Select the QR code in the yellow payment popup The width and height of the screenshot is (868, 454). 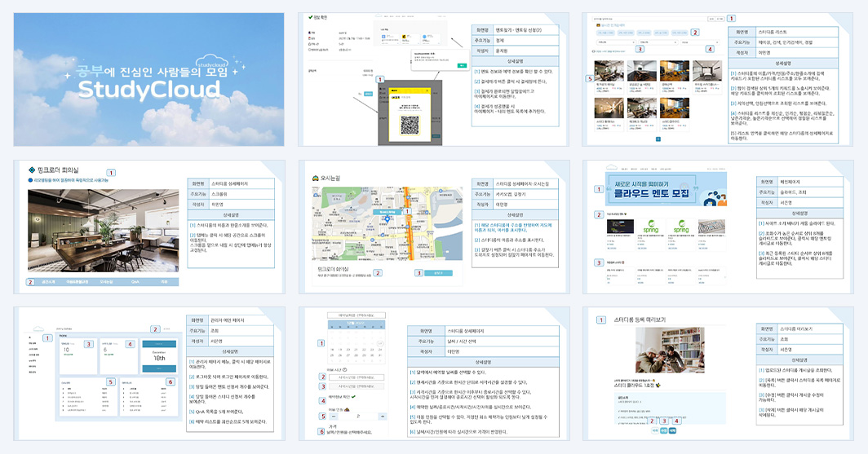pos(410,125)
